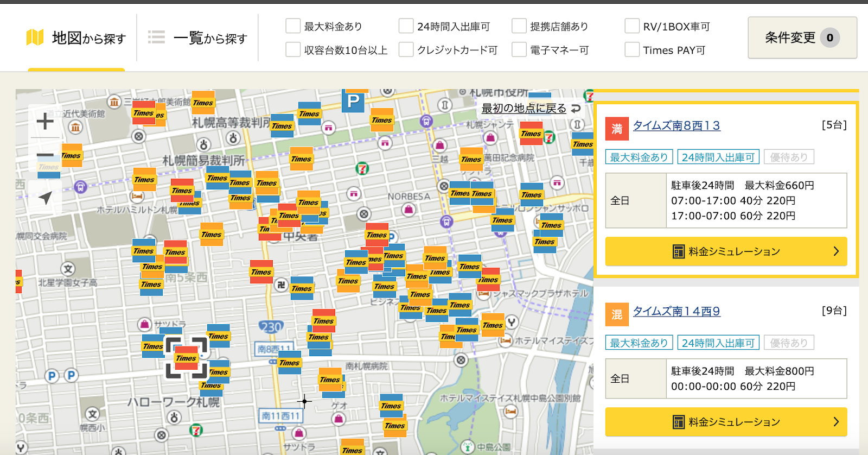Image resolution: width=868 pixels, height=455 pixels.
Task: Click the calculator icon in first 料金シミュレーション
Action: [679, 251]
